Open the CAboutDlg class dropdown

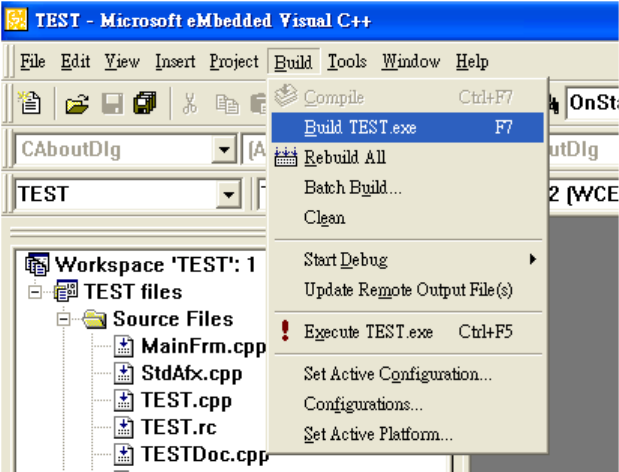(224, 150)
